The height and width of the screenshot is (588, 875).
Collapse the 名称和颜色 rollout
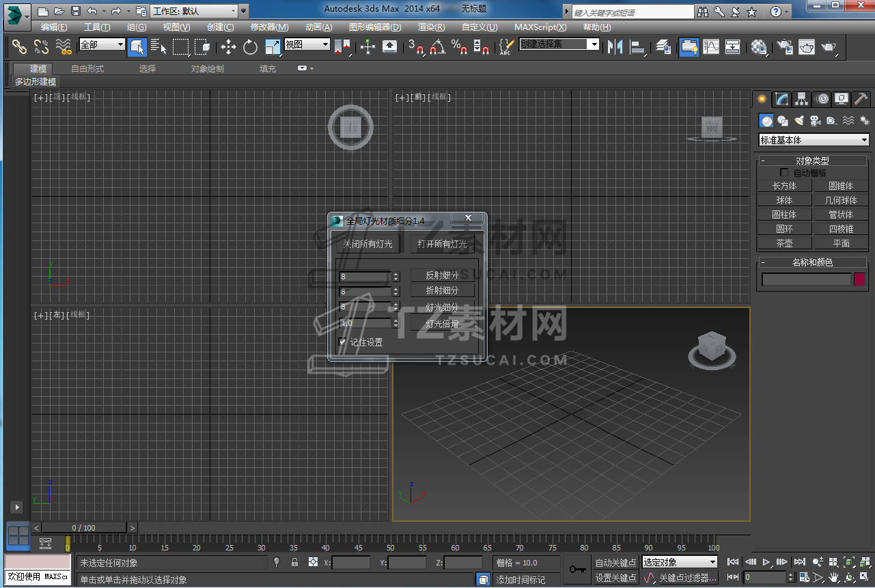812,262
